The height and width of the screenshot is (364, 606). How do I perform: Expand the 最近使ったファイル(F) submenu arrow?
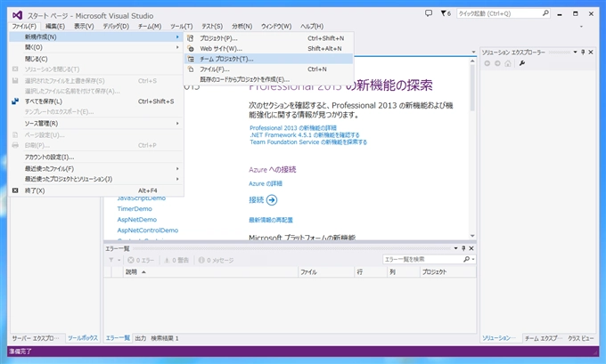pyautogui.click(x=177, y=169)
